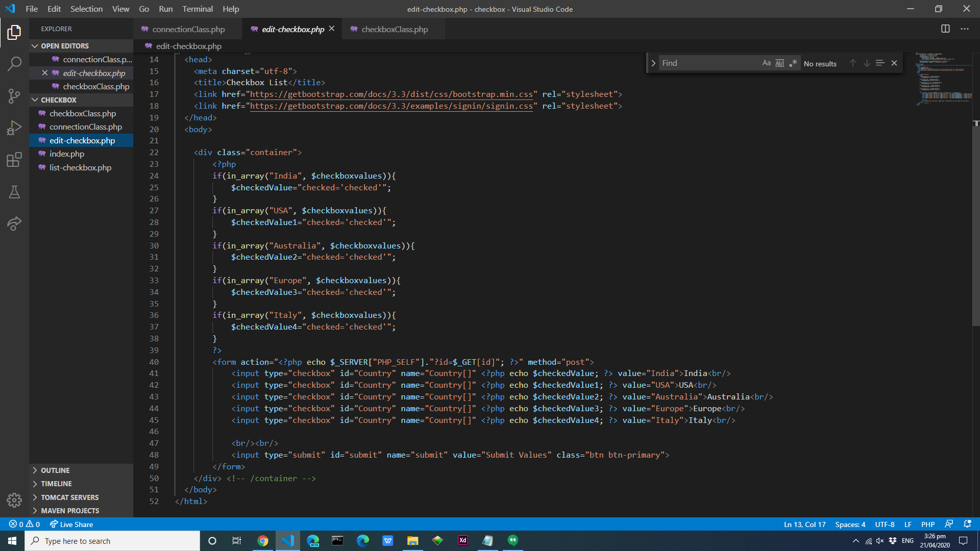Open Manage settings gear at bottom left
Screen dimensions: 980x551
pos(14,500)
